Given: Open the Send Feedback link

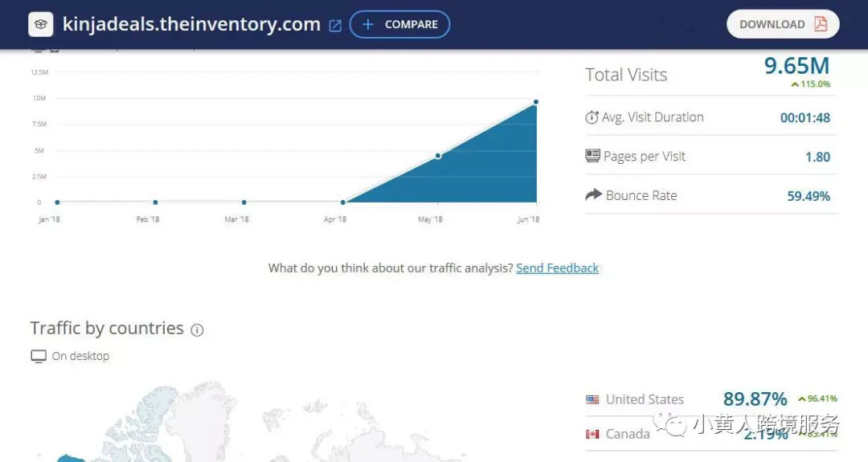Looking at the screenshot, I should [x=558, y=268].
